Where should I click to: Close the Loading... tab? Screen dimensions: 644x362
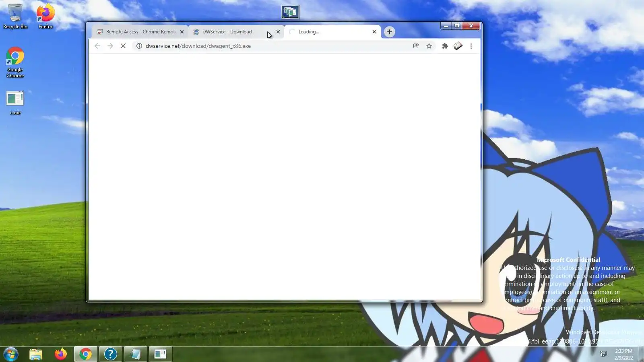(x=374, y=32)
